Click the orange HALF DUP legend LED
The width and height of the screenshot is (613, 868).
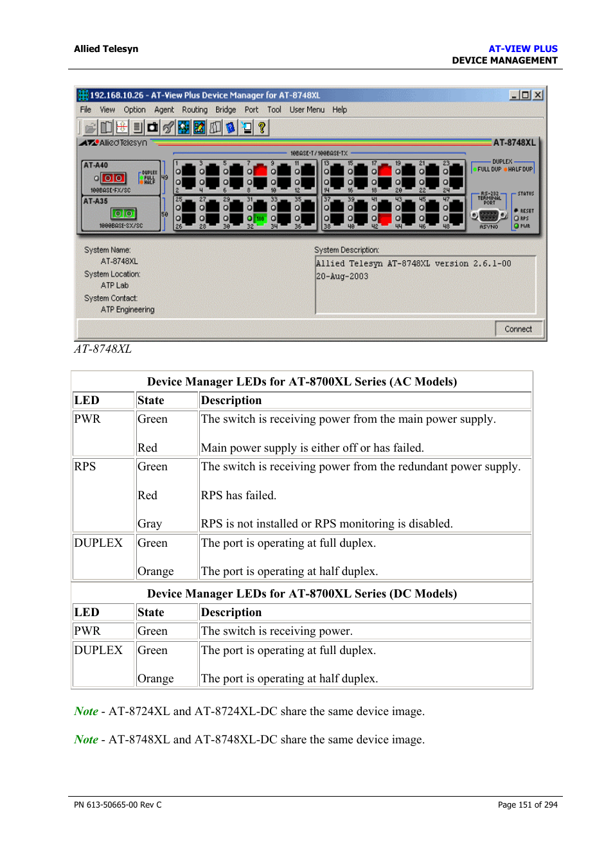click(506, 170)
